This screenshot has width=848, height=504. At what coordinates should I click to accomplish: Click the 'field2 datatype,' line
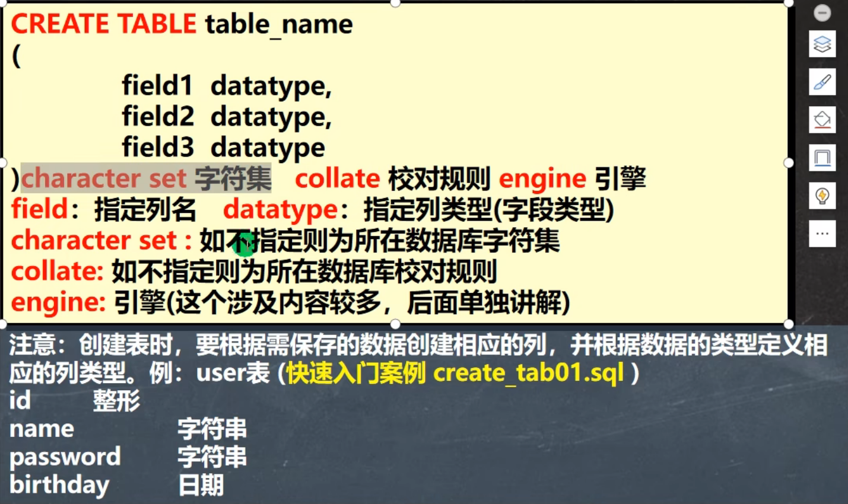[x=227, y=117]
